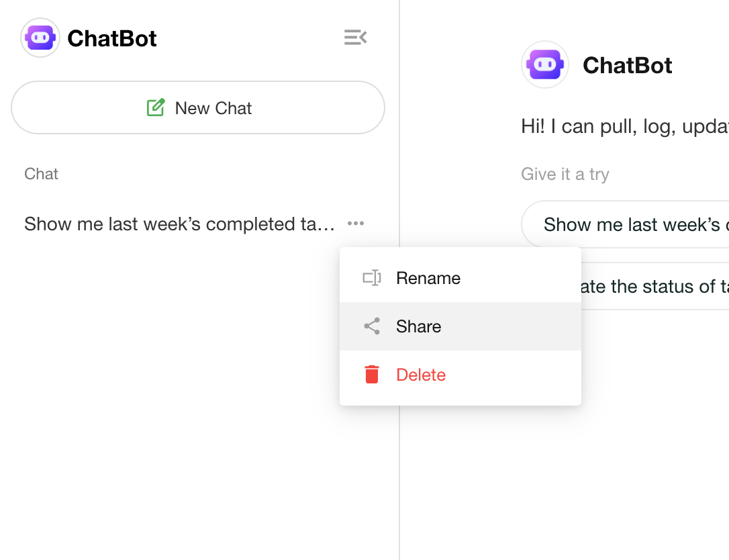Choose Share from the context menu
The width and height of the screenshot is (729, 560).
[419, 326]
